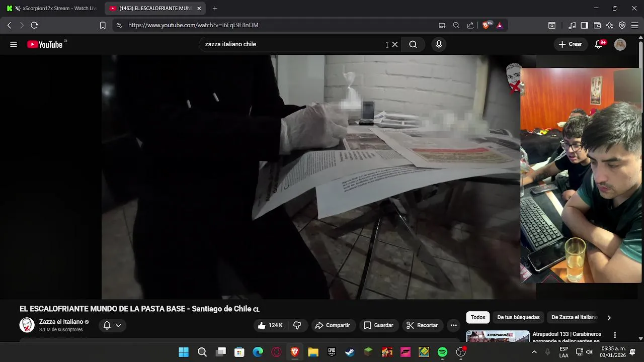Run search with magnifier button
Viewport: 644px width, 362px height.
click(x=413, y=44)
